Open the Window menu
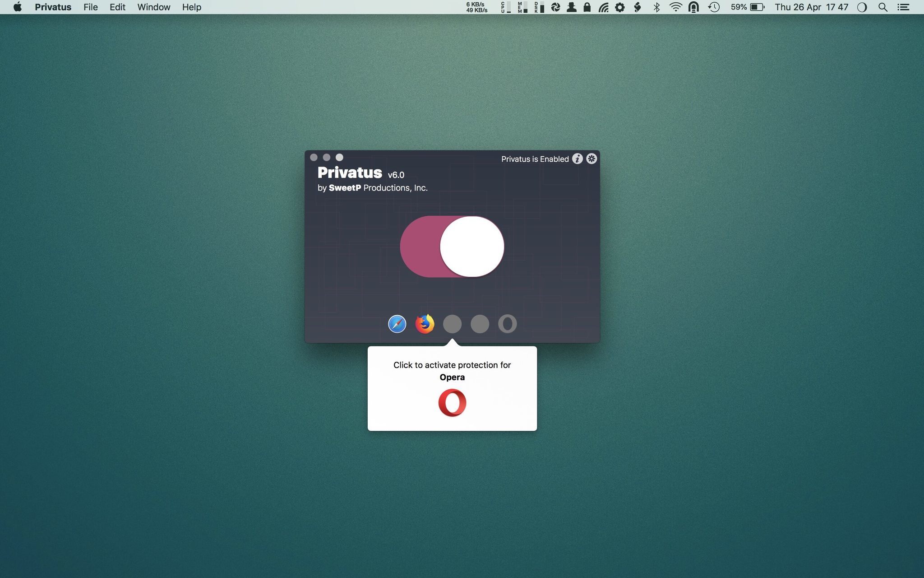This screenshot has height=578, width=924. [x=153, y=7]
